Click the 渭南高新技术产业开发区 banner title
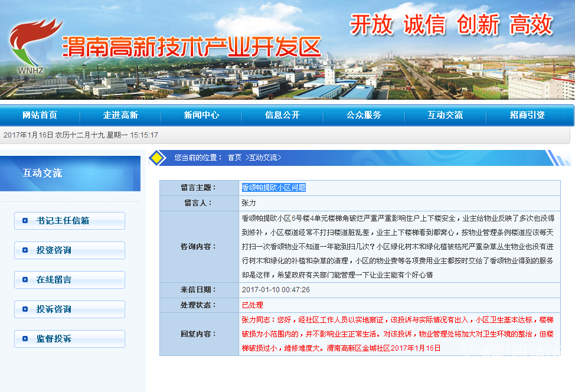The image size is (575, 392). click(x=192, y=47)
